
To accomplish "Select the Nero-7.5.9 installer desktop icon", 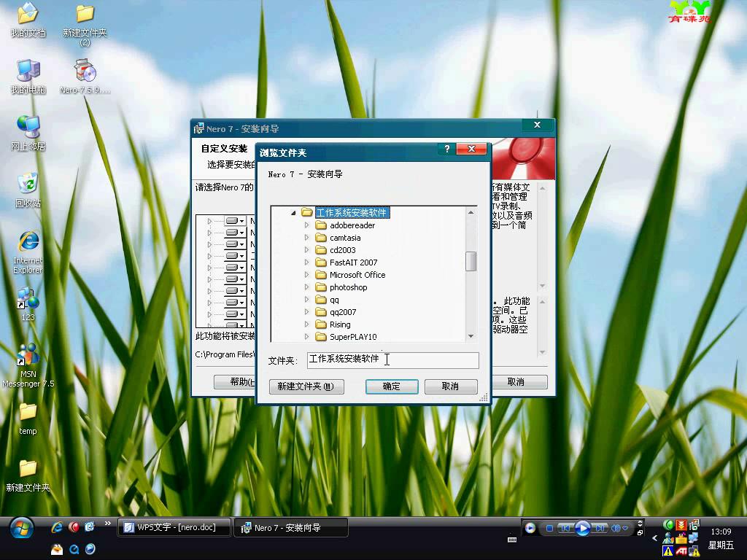I will click(85, 77).
